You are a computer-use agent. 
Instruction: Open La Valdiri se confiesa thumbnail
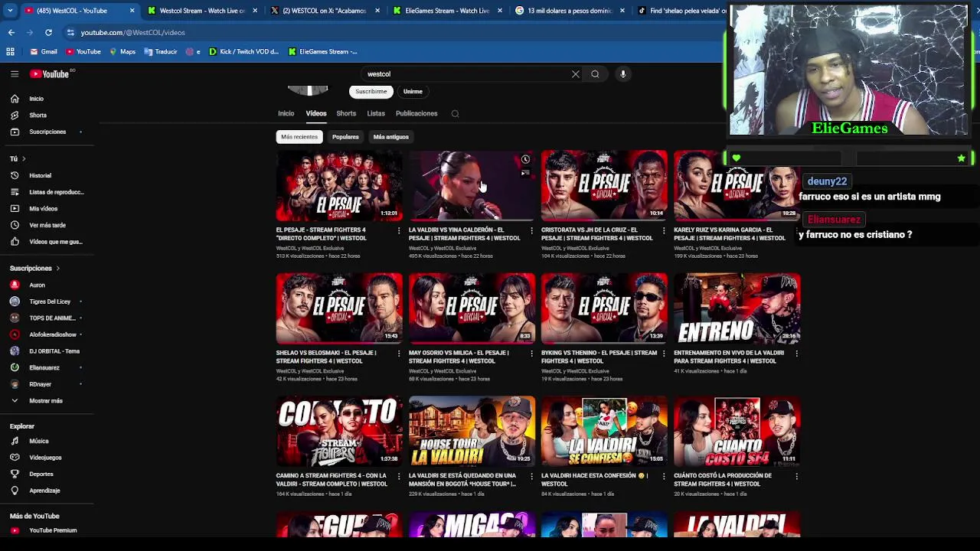tap(604, 431)
